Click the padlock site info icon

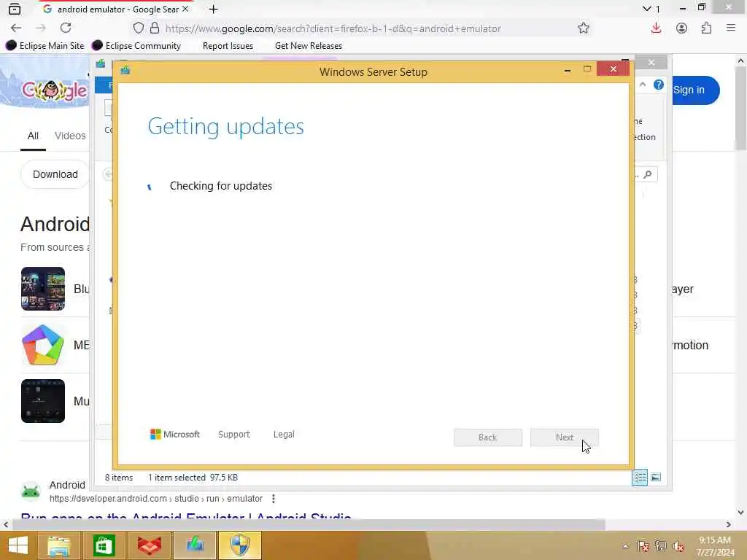(x=155, y=28)
